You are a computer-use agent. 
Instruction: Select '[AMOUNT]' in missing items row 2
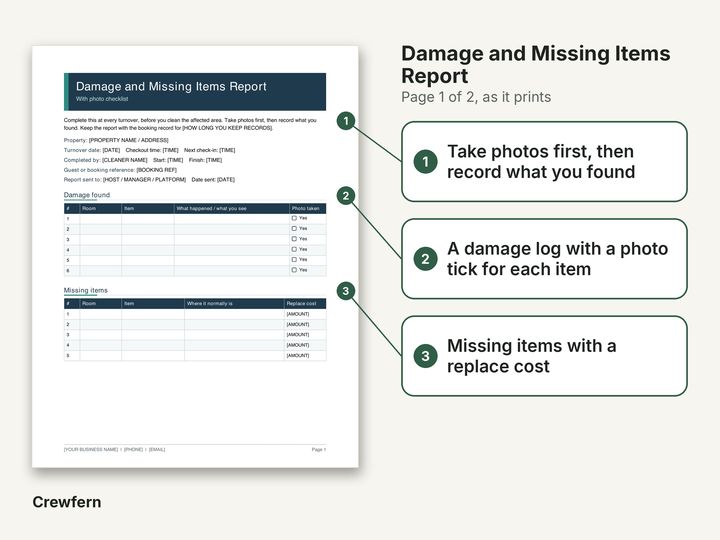[298, 325]
